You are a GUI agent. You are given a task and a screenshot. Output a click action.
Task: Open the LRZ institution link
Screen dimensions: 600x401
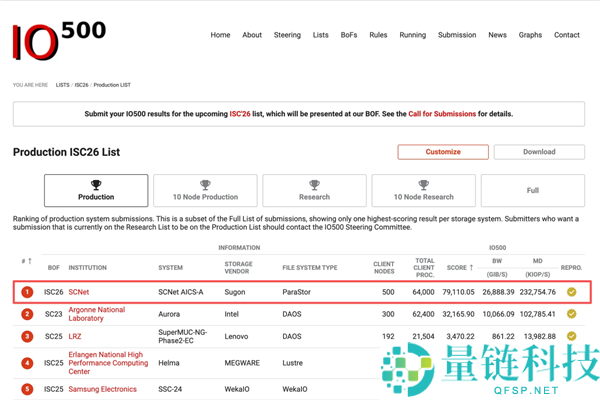pos(75,336)
